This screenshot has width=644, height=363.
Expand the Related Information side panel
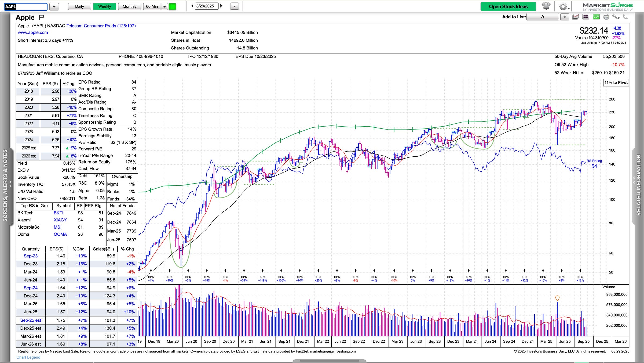[639, 185]
